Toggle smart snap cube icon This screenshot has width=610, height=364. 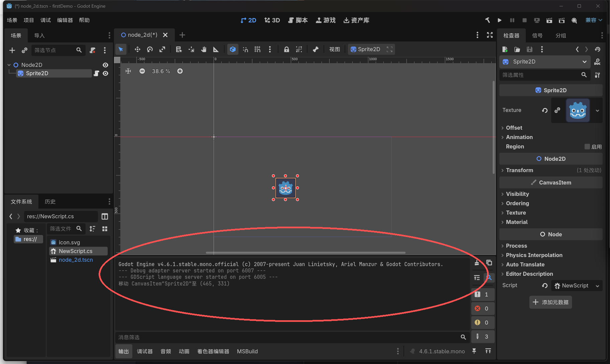[233, 49]
